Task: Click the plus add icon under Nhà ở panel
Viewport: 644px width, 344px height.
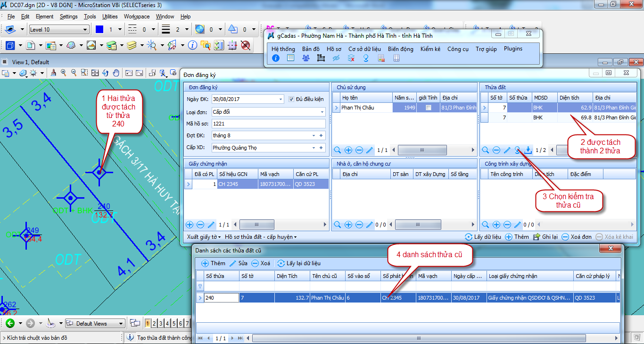Action: (348, 225)
